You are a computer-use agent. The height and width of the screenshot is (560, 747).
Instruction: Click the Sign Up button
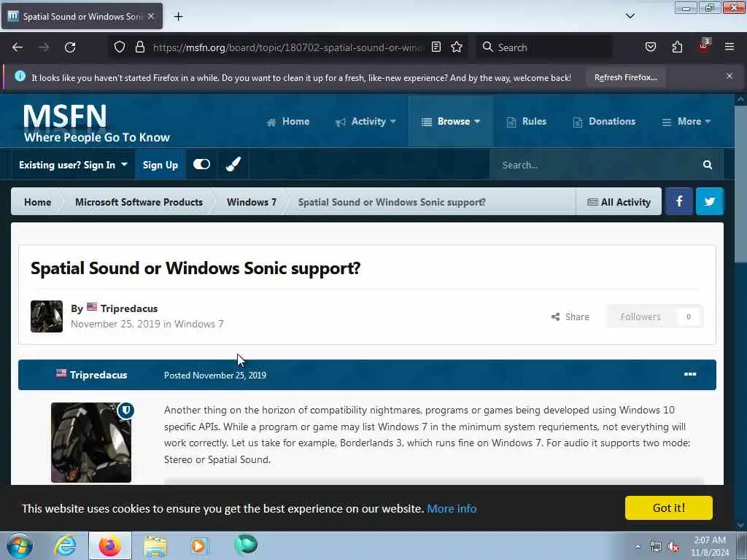coord(160,165)
